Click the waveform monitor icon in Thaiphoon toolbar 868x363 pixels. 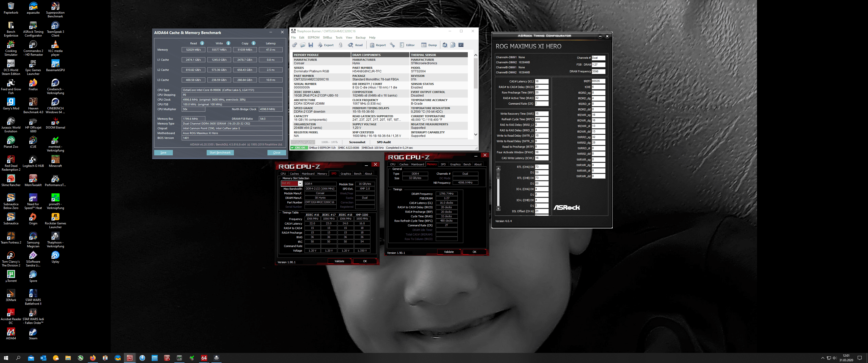(x=461, y=45)
